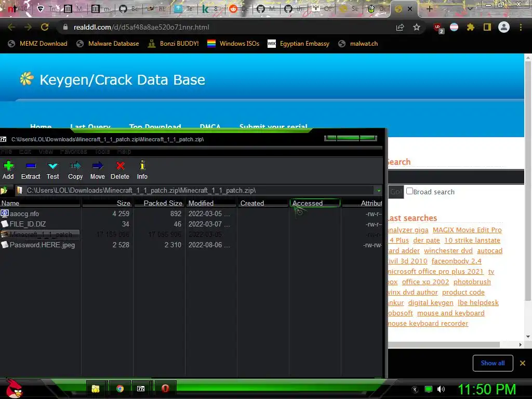Click the red Delete icon
Screen dimensions: 532x399
[120, 170]
